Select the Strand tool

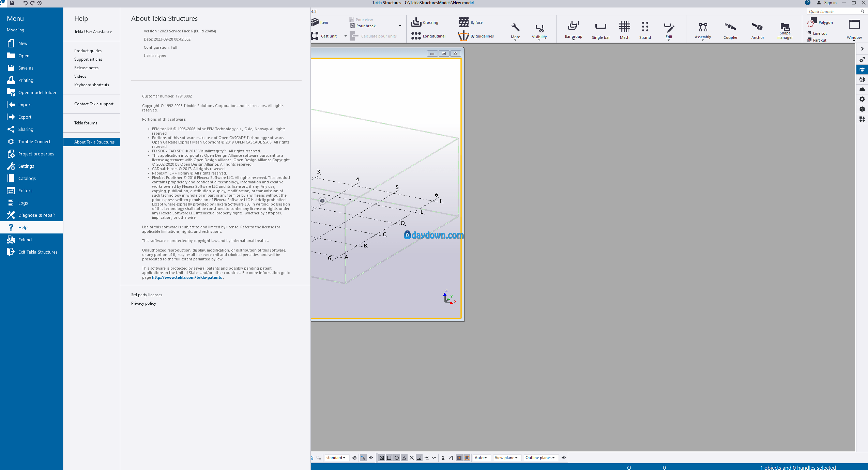pos(645,30)
